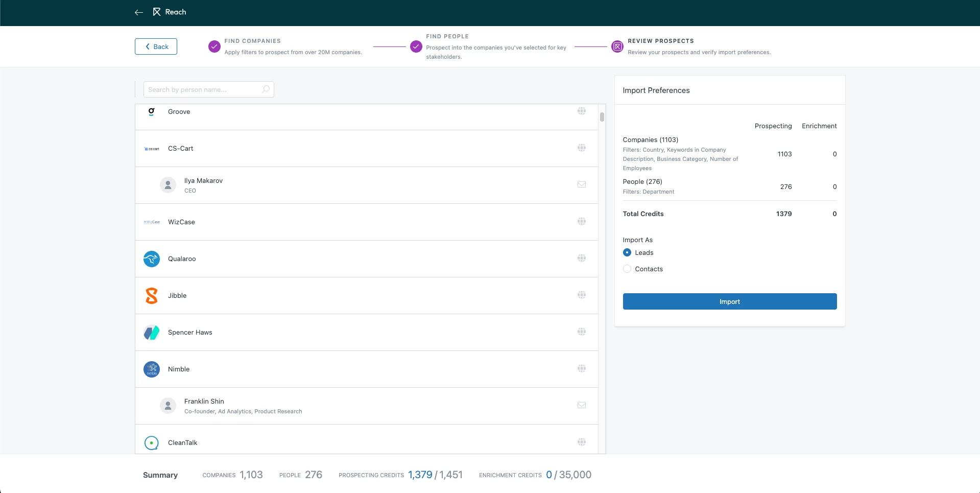Click the Ilya Makarov name
This screenshot has height=493, width=980.
[x=203, y=180]
